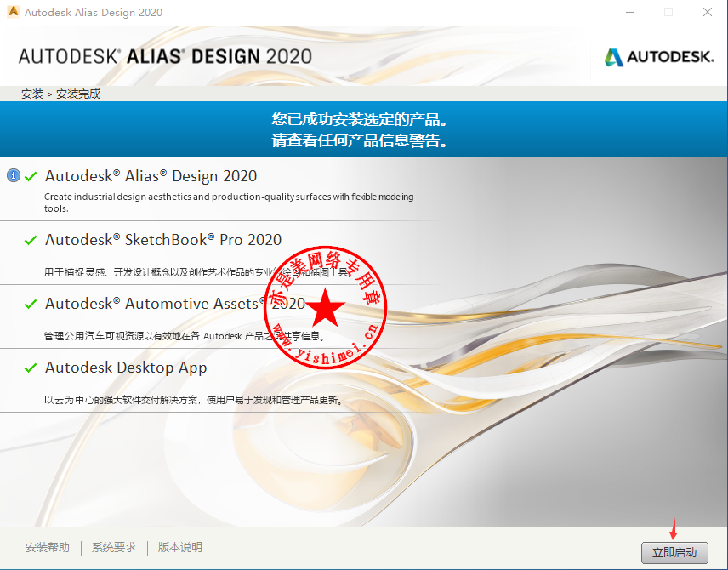Click the window title 'Autodesk Alias Design 2020'
Screen dimensions: 728x570
coord(94,12)
